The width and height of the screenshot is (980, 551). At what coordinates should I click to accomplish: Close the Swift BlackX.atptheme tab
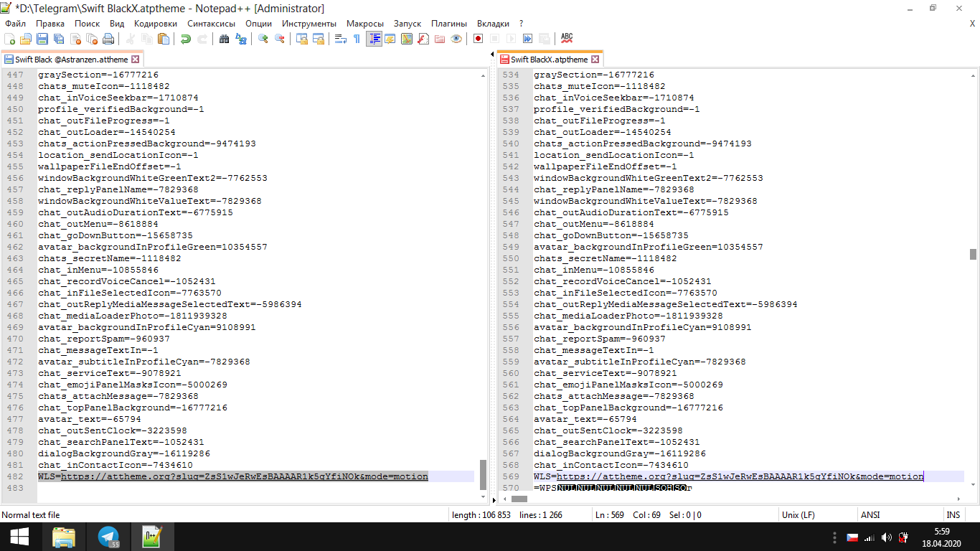coord(595,60)
